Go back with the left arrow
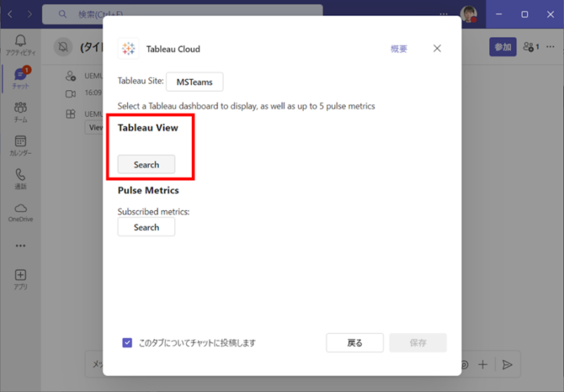 coord(10,14)
